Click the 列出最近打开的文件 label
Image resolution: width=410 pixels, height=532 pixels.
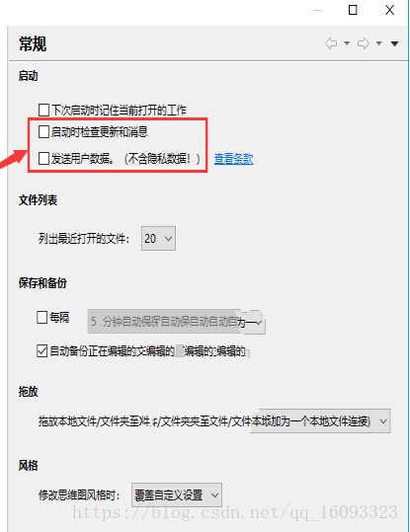coord(84,239)
